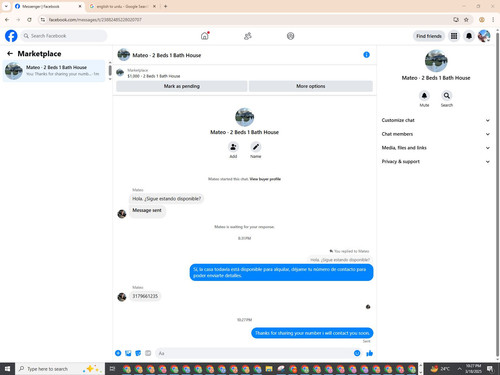Click Mateo's Hola message bubble
500x375 pixels.
tap(166, 199)
